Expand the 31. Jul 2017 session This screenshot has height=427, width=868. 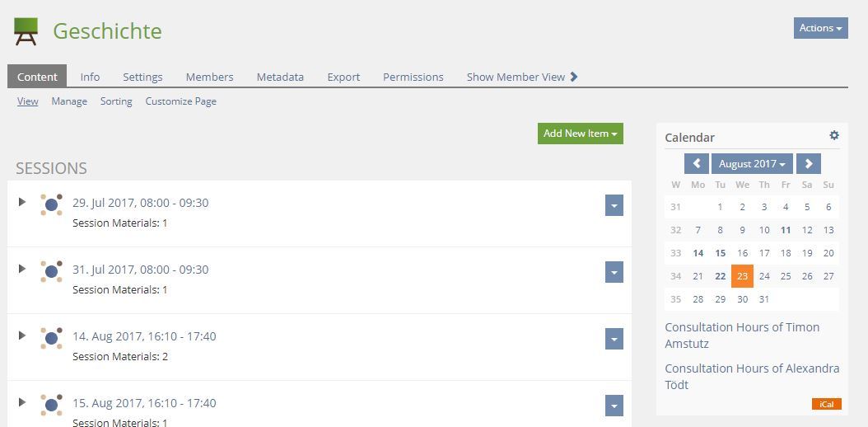(x=22, y=269)
